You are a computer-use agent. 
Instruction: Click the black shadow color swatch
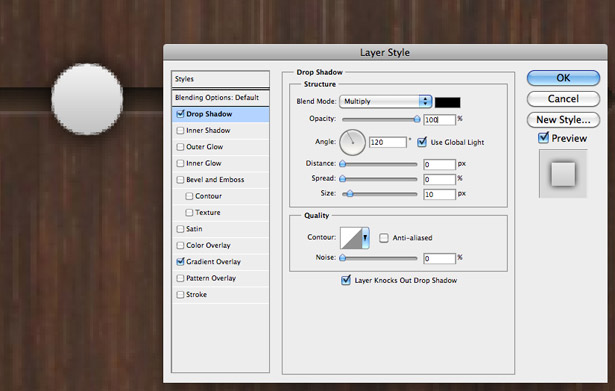(x=448, y=102)
